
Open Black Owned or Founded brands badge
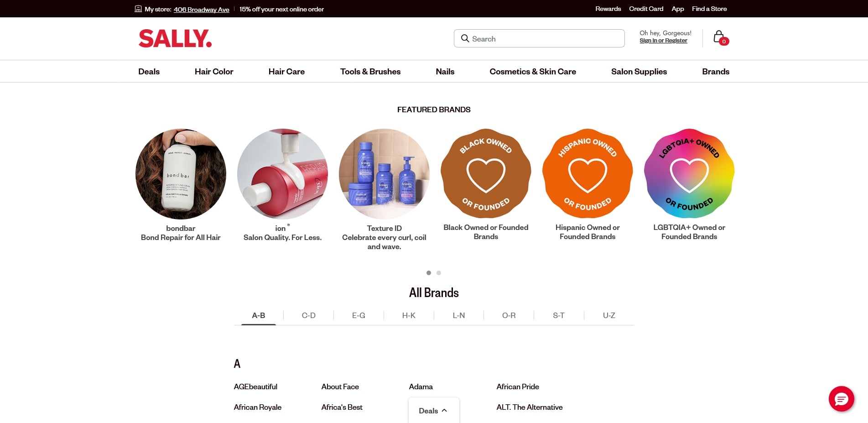click(486, 174)
